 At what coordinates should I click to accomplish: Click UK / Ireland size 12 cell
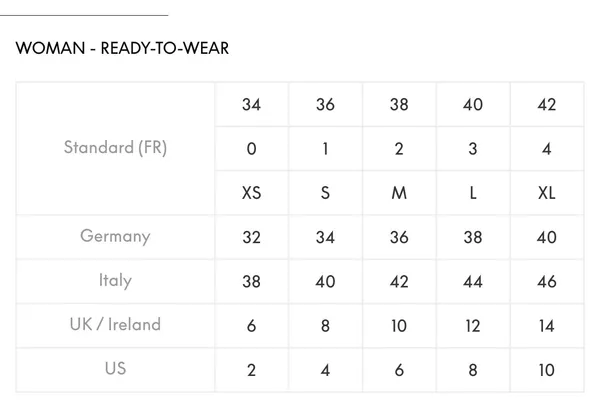coord(473,326)
